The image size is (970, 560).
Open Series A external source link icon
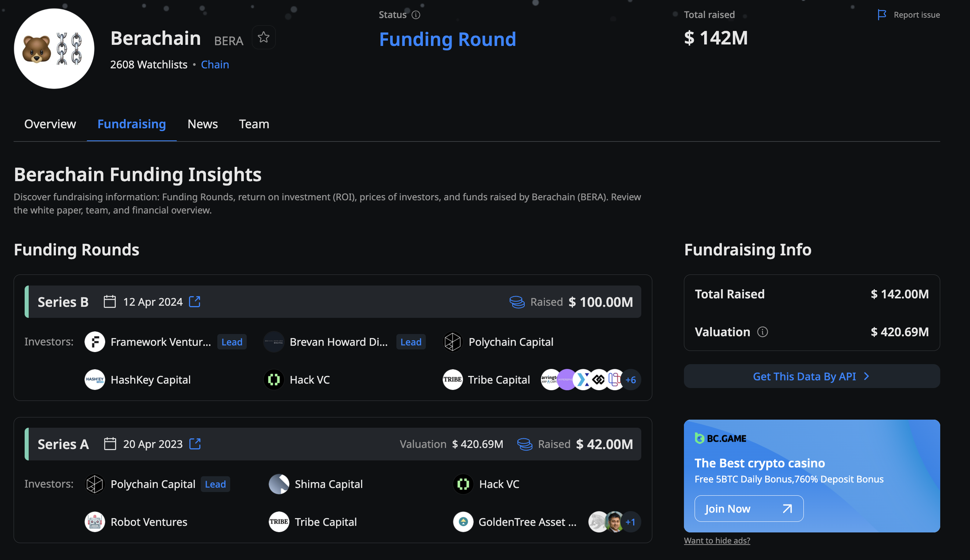pos(195,444)
